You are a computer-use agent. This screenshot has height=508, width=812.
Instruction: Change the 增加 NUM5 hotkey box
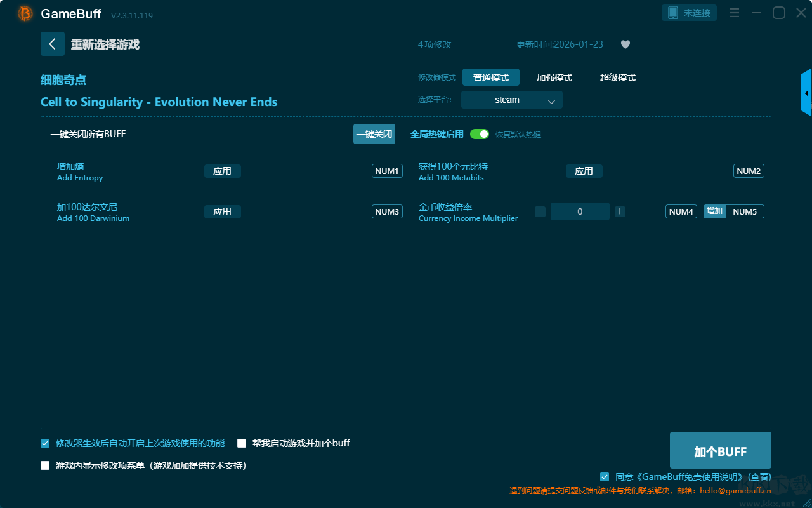point(734,211)
